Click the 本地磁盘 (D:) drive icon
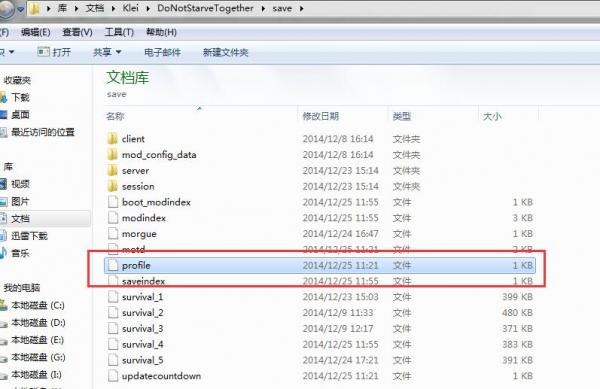 tap(3, 324)
